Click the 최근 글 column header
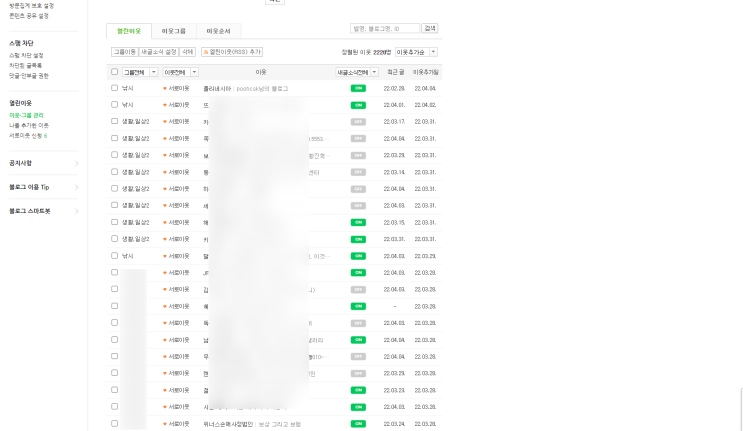 click(x=395, y=72)
